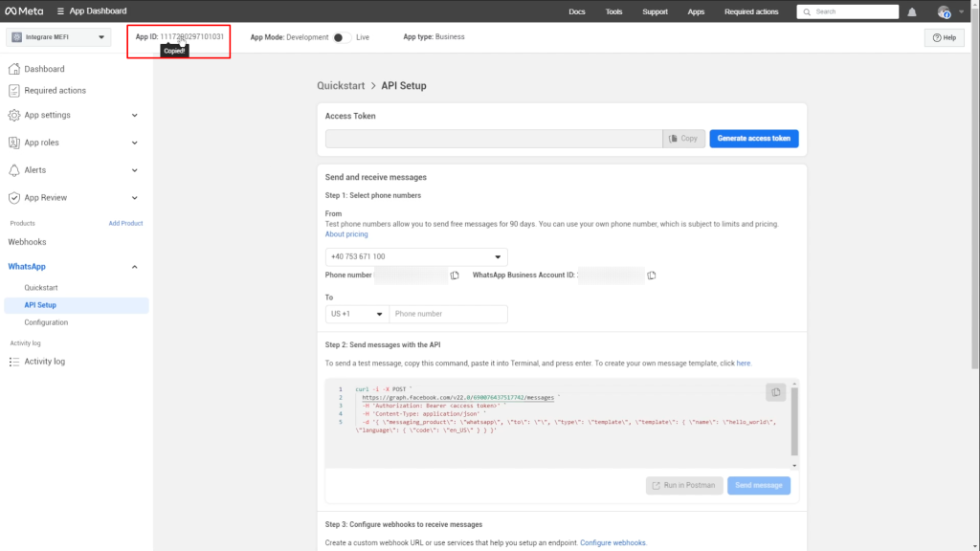Click the Add Product link
This screenshot has width=980, height=551.
pos(125,223)
